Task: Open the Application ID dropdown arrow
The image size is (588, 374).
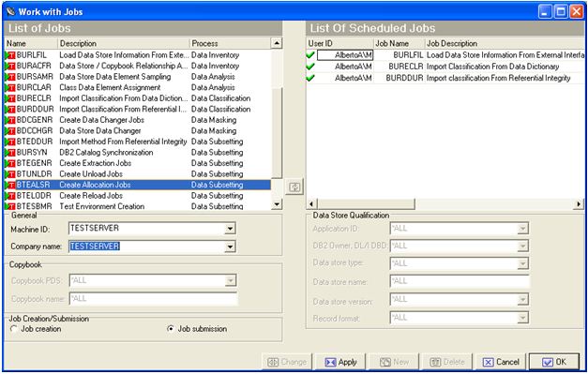Action: point(522,229)
